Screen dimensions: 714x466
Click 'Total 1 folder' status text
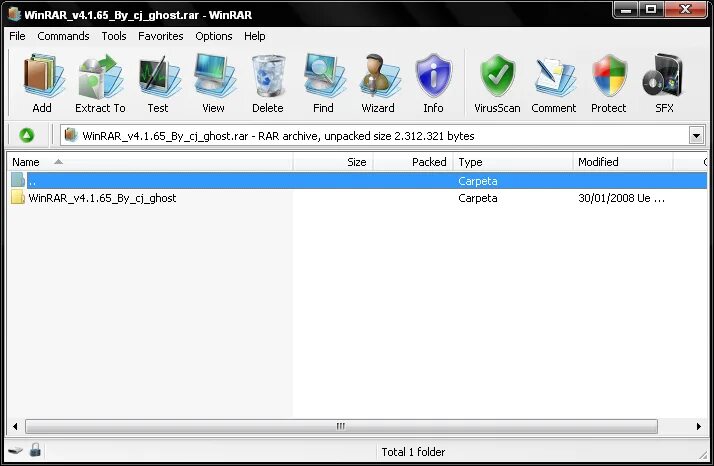point(413,452)
